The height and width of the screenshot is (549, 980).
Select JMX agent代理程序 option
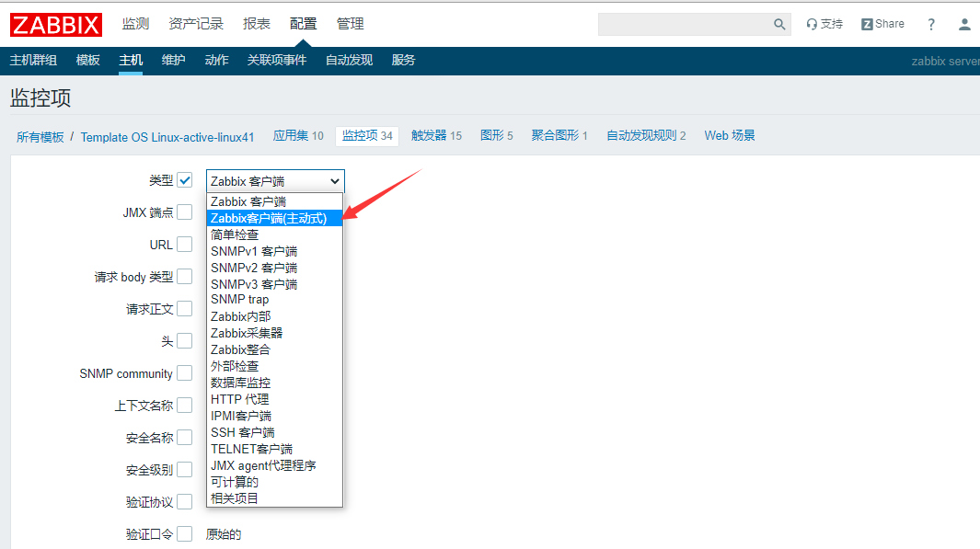[274, 465]
